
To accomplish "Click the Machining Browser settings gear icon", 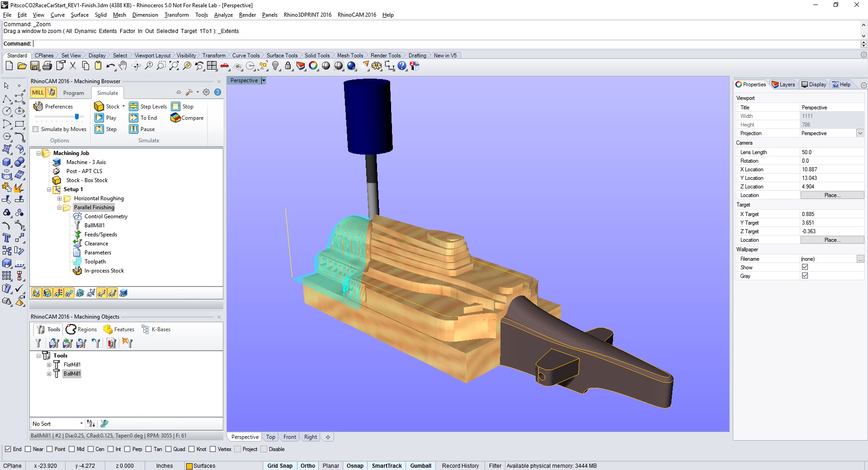I will tap(206, 92).
